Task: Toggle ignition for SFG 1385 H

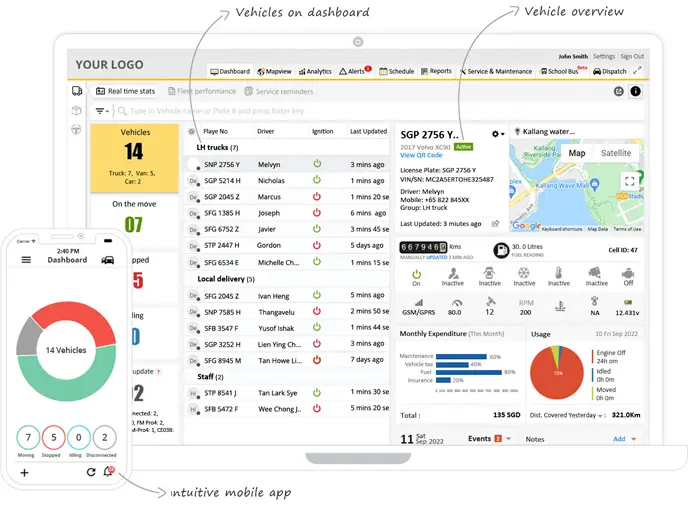Action: [316, 212]
